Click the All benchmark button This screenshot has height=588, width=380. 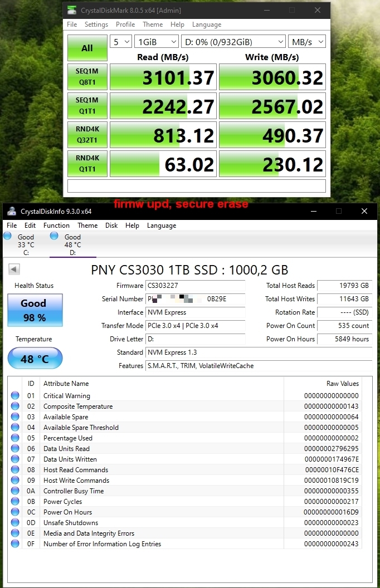(87, 48)
